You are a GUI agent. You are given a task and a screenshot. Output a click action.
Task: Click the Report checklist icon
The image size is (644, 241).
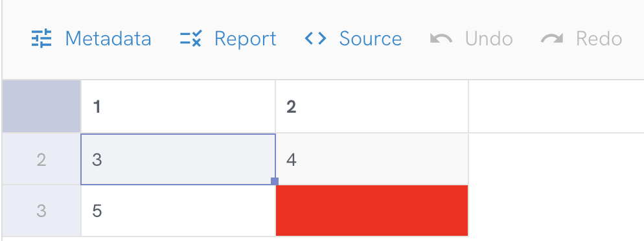tap(190, 39)
